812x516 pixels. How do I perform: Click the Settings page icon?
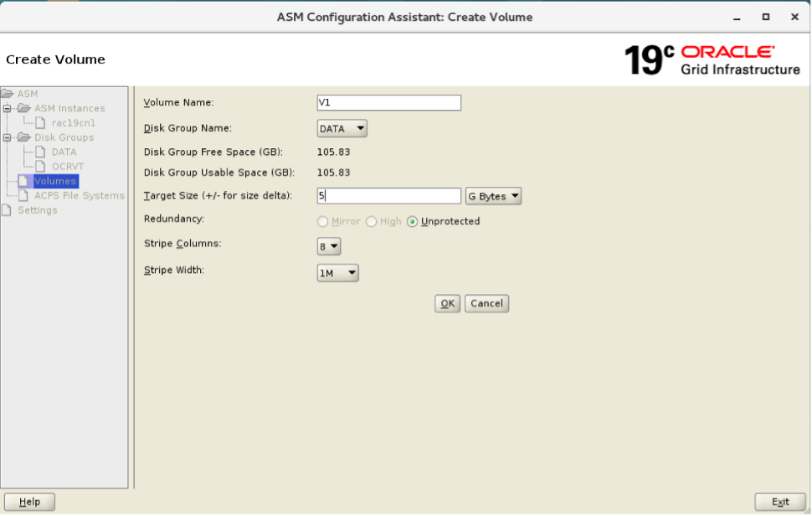7,209
